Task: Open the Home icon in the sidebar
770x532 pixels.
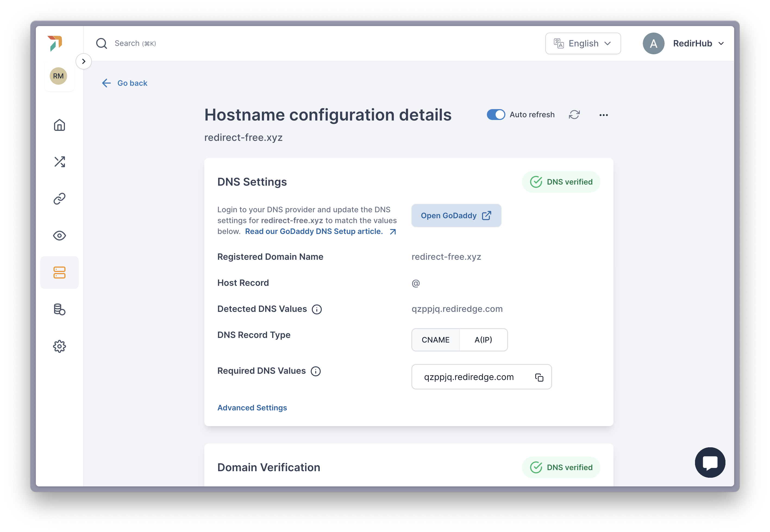Action: coord(60,125)
